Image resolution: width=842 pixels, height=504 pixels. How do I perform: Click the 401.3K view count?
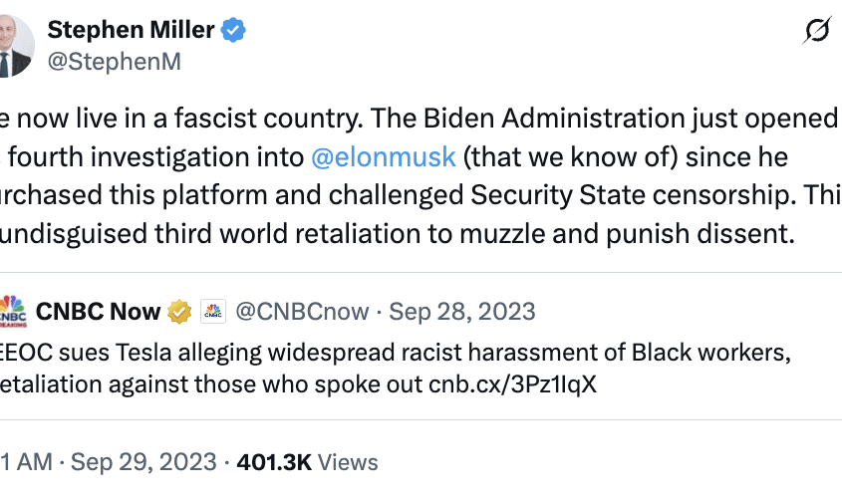[x=275, y=462]
